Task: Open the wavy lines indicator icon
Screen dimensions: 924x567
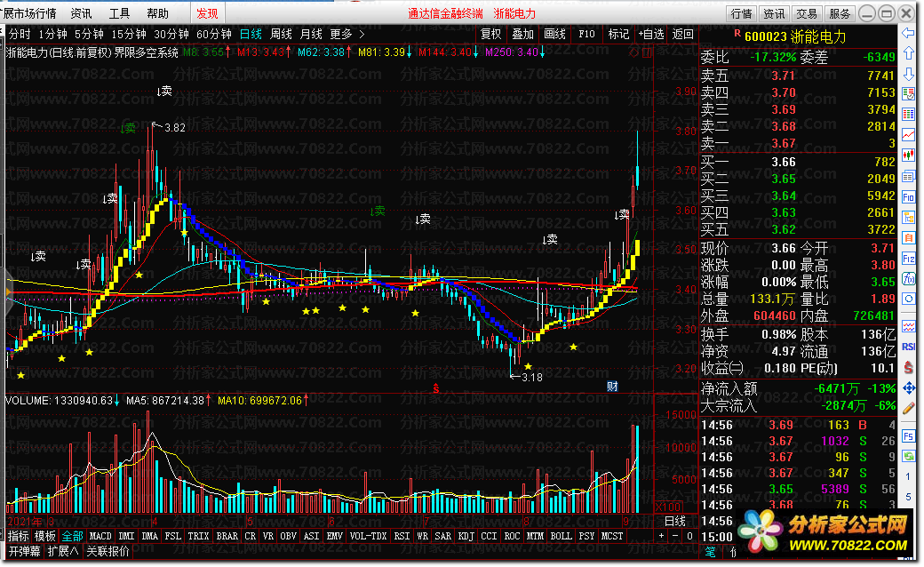Action: click(908, 326)
